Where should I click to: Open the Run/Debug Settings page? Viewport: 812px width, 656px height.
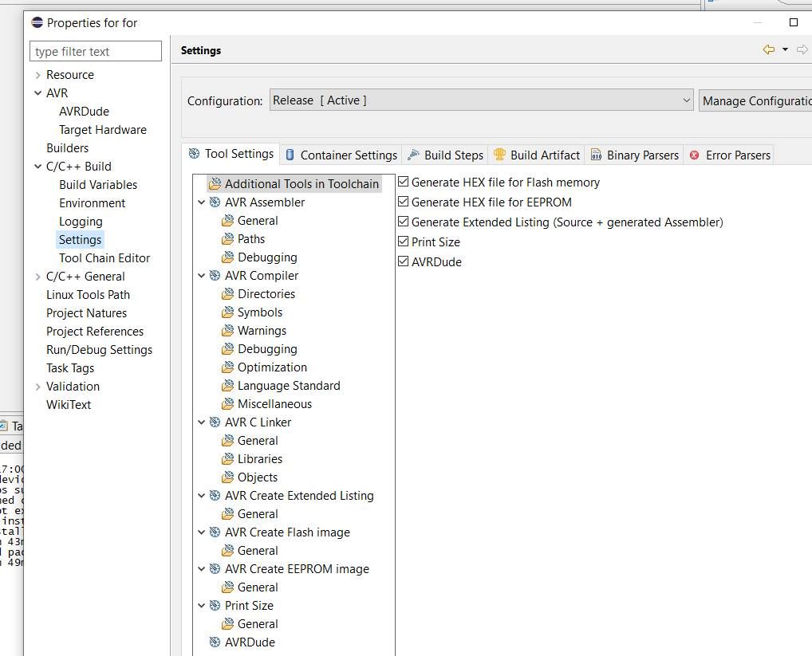[99, 350]
